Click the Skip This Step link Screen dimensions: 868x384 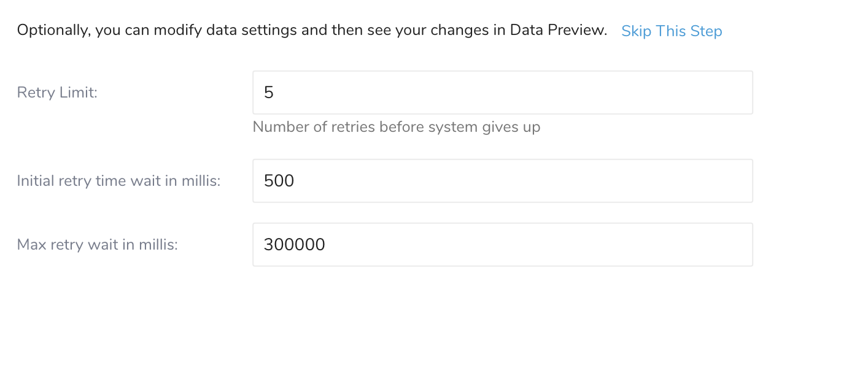(x=672, y=31)
